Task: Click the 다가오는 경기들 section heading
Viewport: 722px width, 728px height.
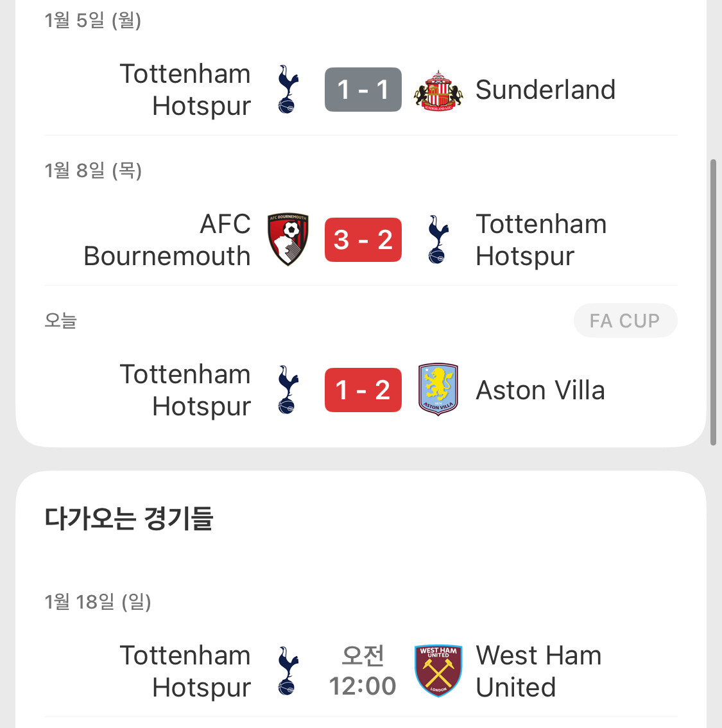Action: [129, 518]
